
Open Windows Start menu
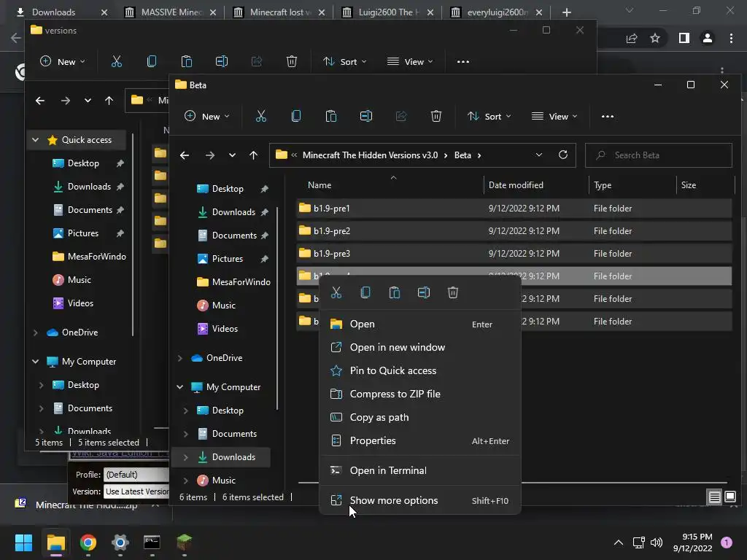click(x=23, y=542)
